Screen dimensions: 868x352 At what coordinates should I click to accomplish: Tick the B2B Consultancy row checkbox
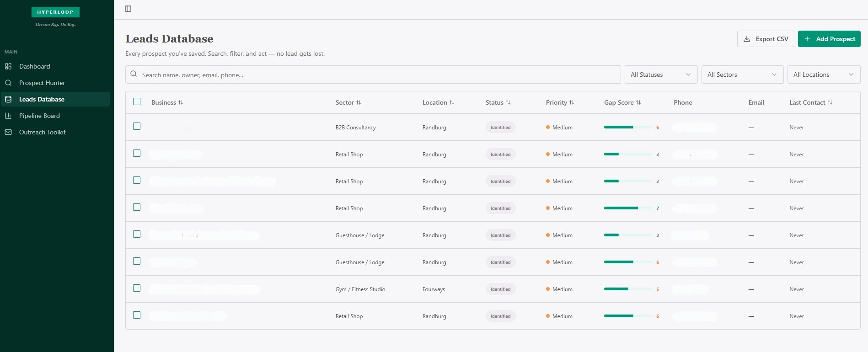[137, 126]
